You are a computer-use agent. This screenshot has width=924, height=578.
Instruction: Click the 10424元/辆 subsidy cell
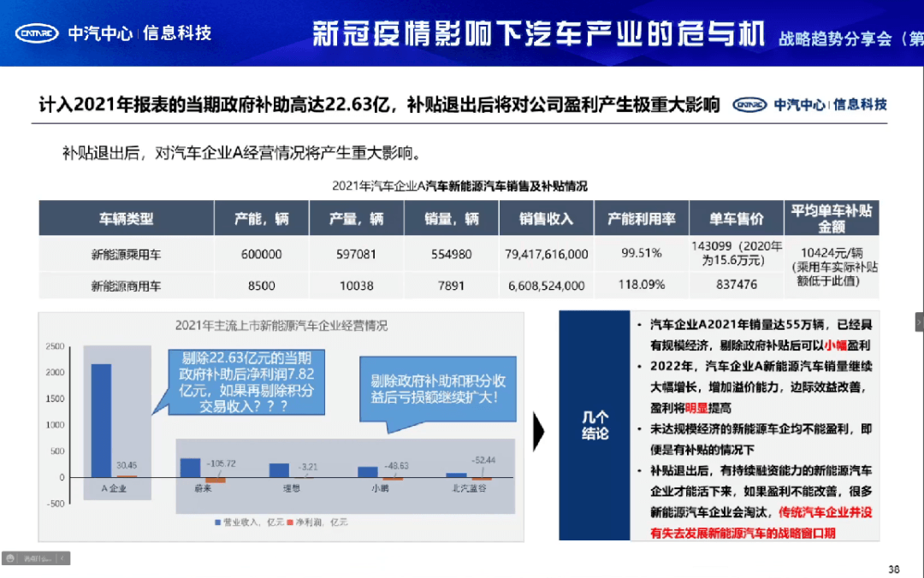point(832,266)
